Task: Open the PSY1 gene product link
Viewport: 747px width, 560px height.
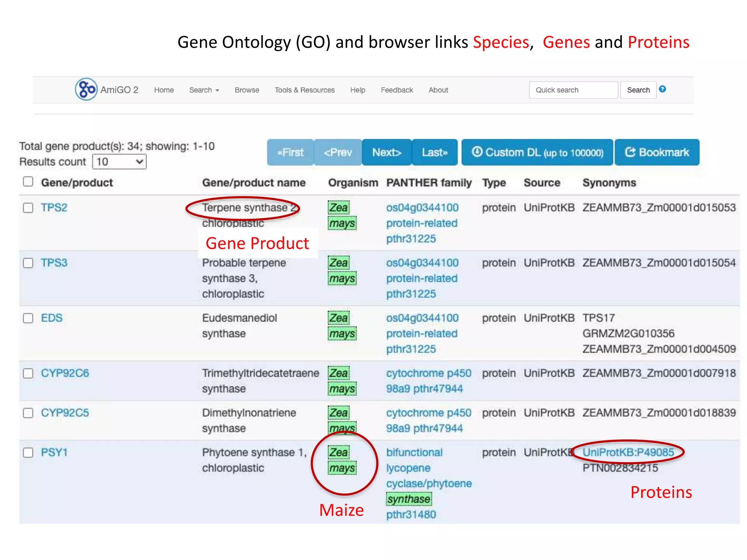Action: pyautogui.click(x=54, y=452)
